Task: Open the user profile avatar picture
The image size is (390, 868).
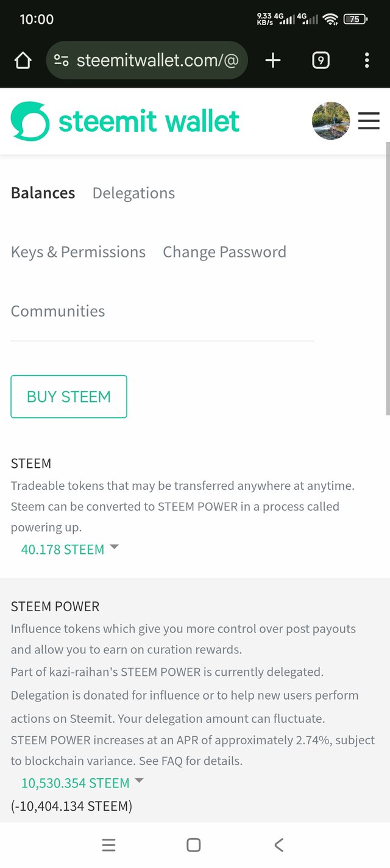Action: [331, 121]
